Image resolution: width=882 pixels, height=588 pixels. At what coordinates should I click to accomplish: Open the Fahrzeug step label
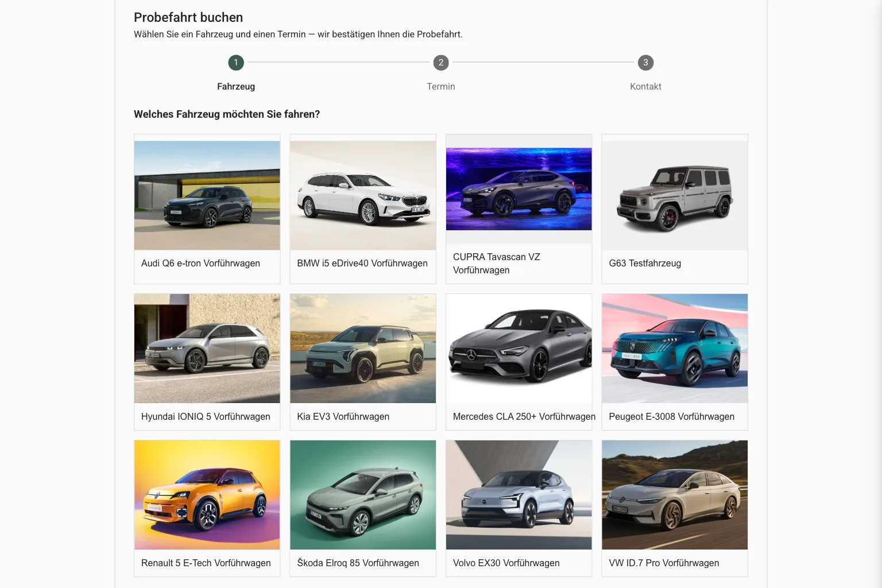(x=236, y=87)
